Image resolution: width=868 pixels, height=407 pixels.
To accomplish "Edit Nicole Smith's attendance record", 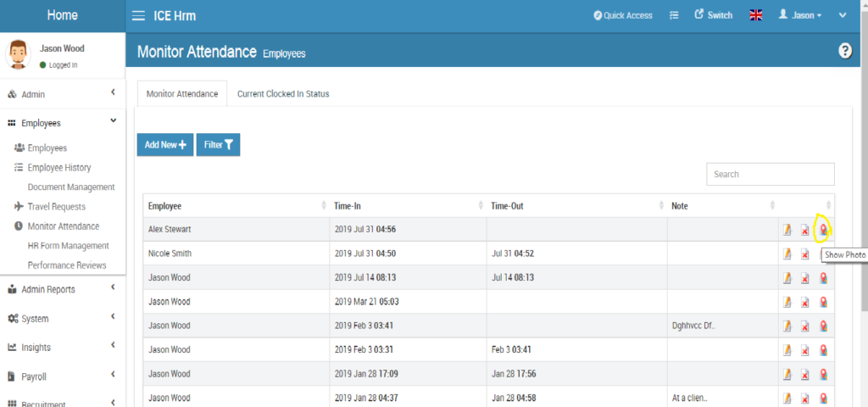I will (787, 254).
